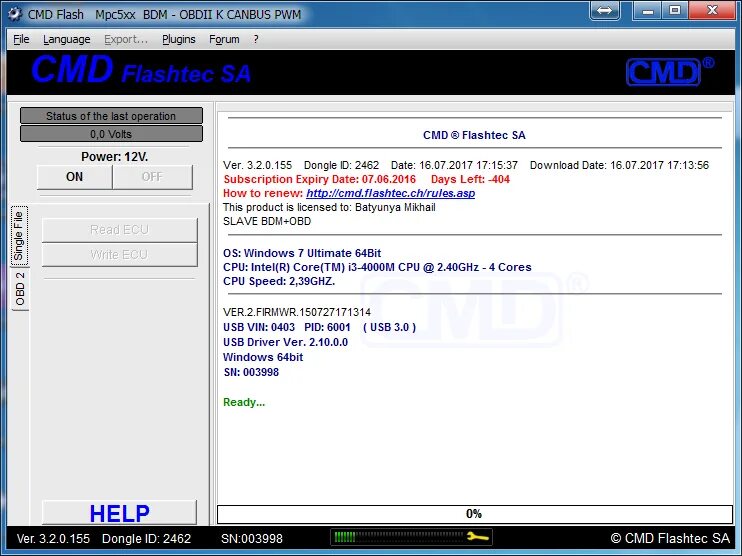Click the 0% progress bar
This screenshot has width=742, height=556.
(x=474, y=514)
